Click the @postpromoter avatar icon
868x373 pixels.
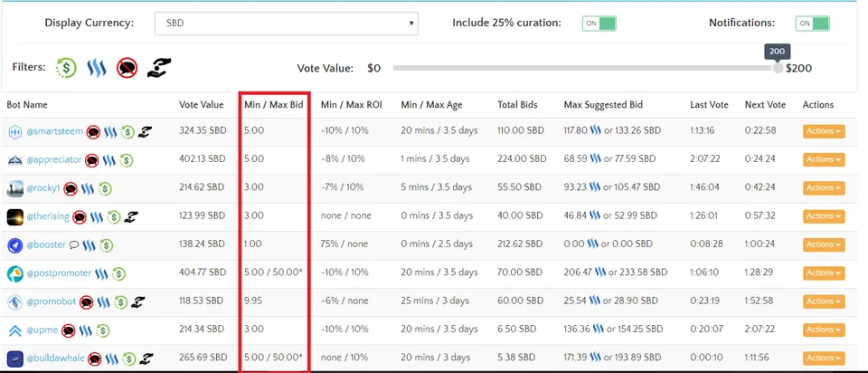coord(15,273)
